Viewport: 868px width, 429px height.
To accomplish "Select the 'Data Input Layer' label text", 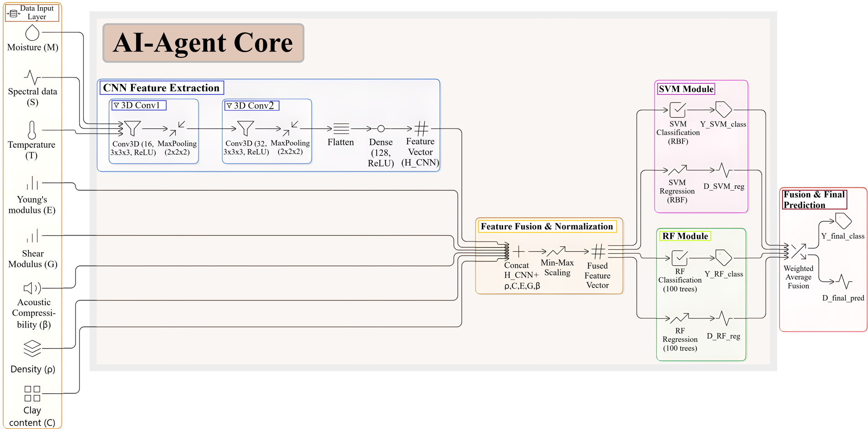I will click(x=37, y=13).
